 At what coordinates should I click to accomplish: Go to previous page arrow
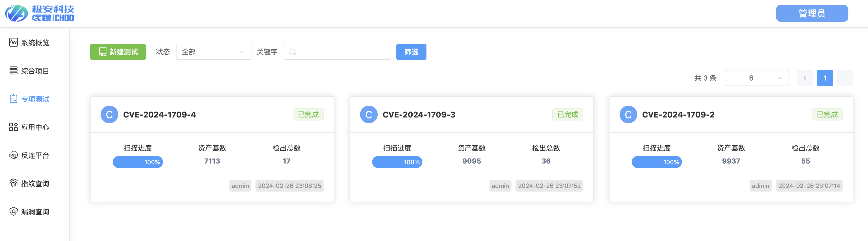pos(805,78)
